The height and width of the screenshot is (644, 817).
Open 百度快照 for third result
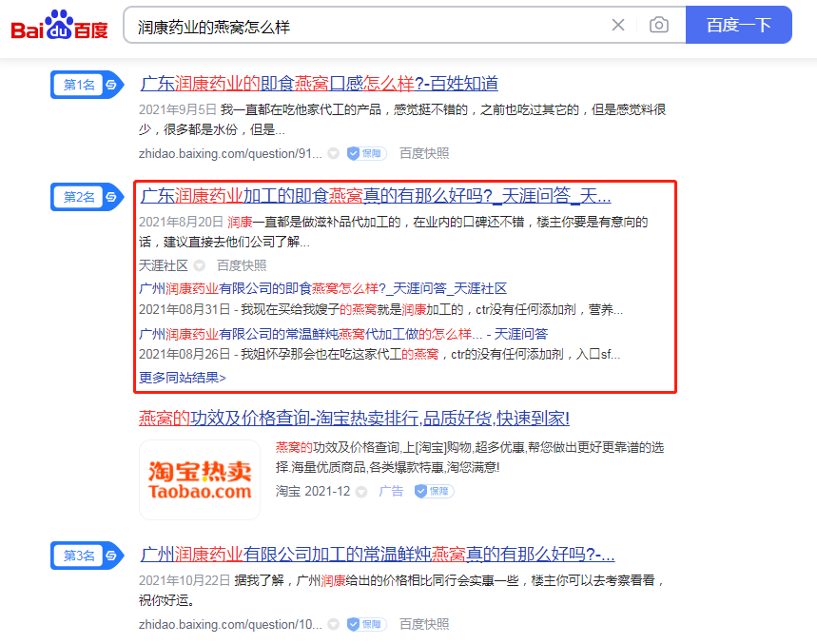click(423, 624)
